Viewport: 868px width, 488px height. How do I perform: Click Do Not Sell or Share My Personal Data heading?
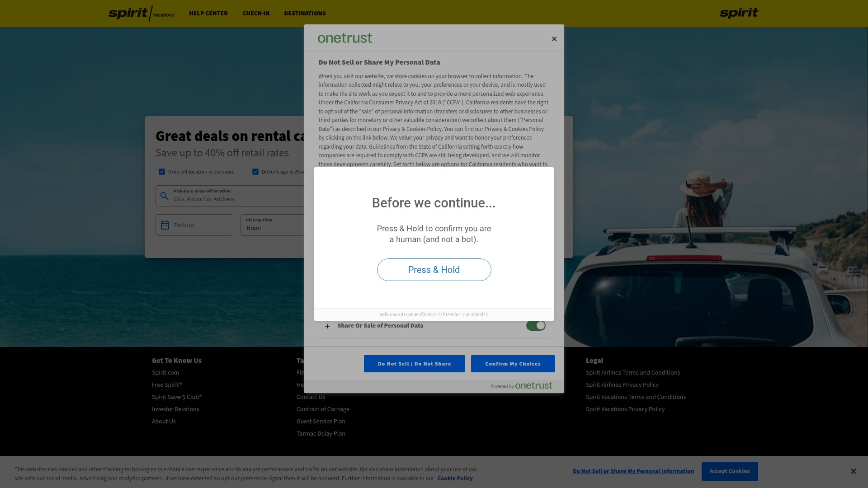tap(379, 62)
